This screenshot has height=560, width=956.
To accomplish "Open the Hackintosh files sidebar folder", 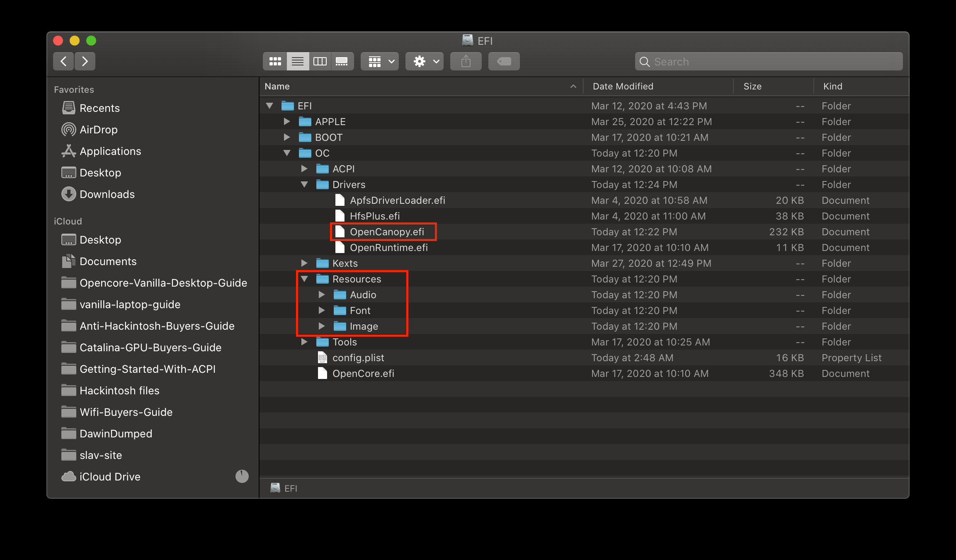I will click(119, 391).
